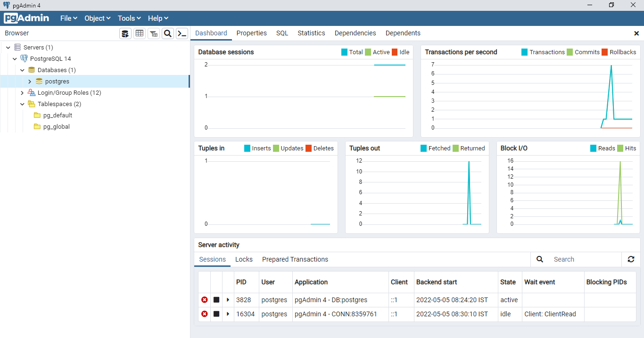Cancel active query for PID 16304
Viewport: 644px width, 338px height.
click(216, 314)
